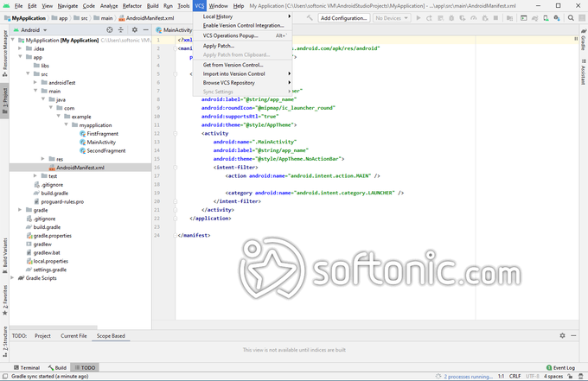
Task: Switch to the Current File TODO tab
Action: pos(73,336)
